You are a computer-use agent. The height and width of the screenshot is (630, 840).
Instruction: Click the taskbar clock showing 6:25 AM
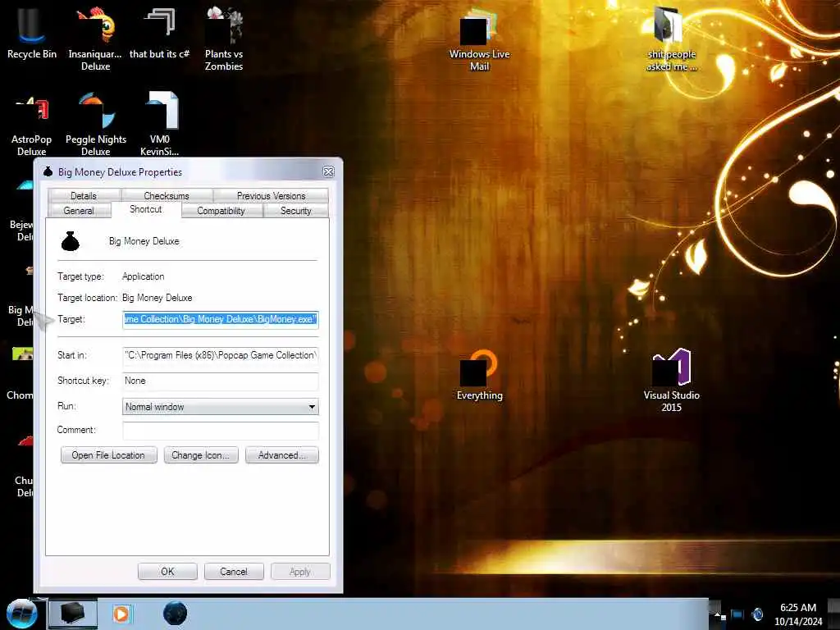tap(798, 614)
